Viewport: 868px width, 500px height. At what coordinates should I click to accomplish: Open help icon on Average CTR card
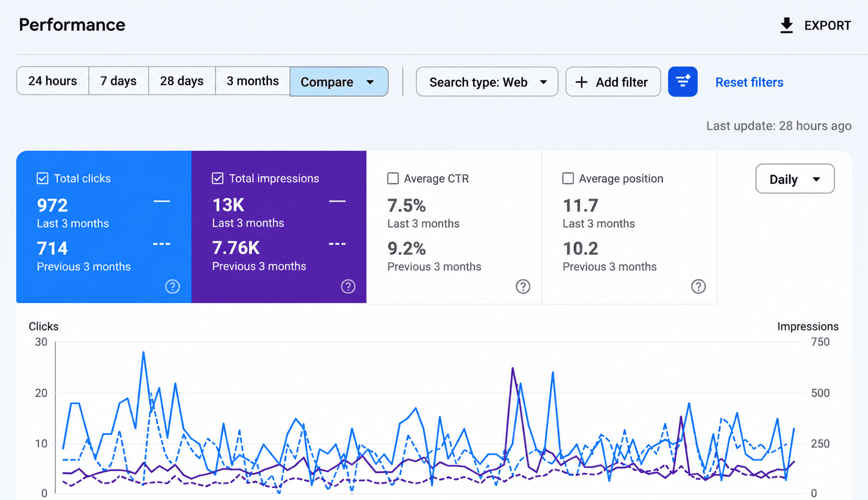(523, 286)
